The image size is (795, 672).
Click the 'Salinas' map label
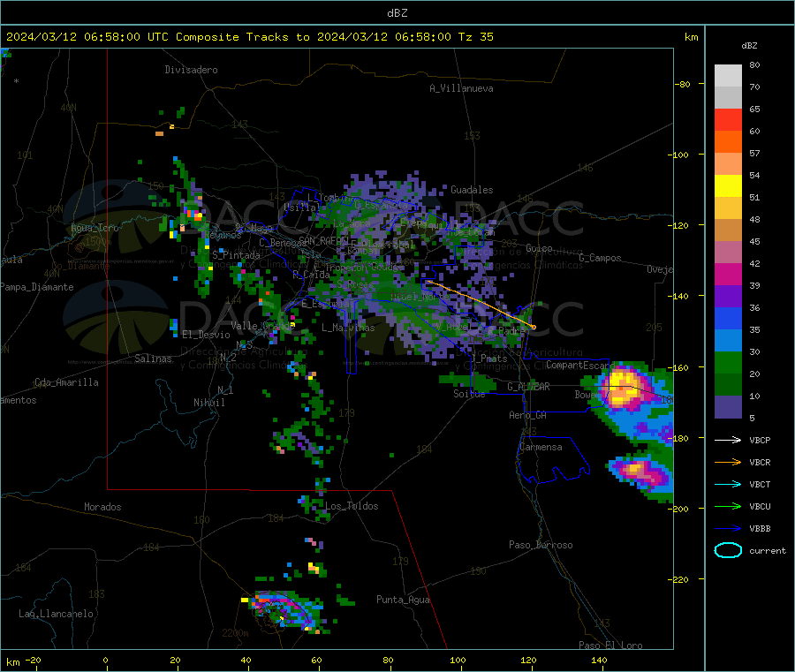coord(153,359)
